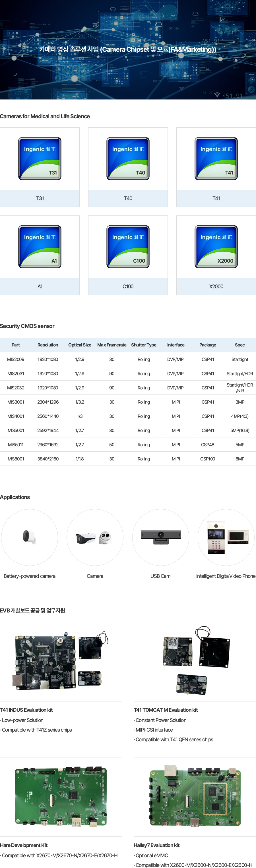The height and width of the screenshot is (868, 256).
Task: Click the T41 caption under the chip
Action: [216, 198]
